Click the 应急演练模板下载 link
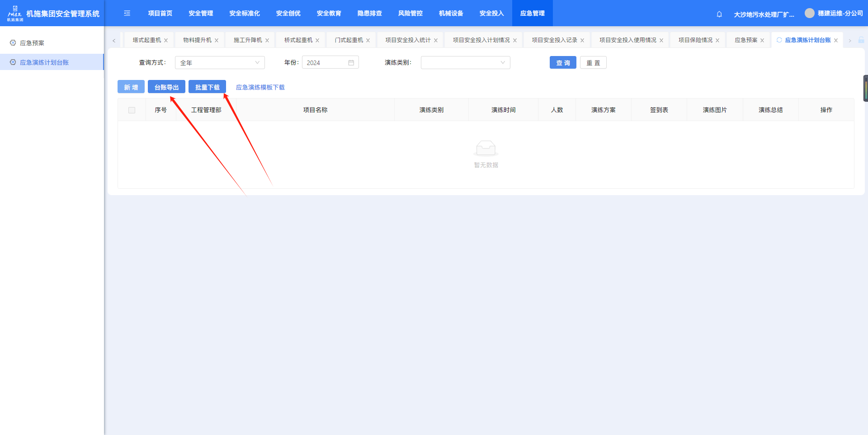 click(x=260, y=87)
